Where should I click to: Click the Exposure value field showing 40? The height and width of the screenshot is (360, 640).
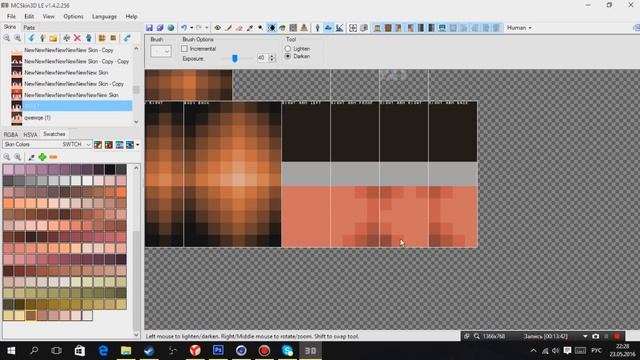click(x=262, y=58)
